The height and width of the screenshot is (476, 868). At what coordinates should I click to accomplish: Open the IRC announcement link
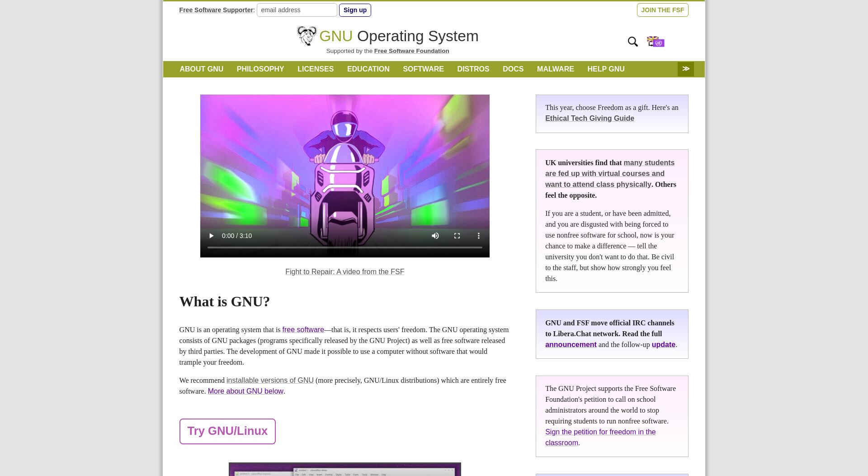(571, 345)
